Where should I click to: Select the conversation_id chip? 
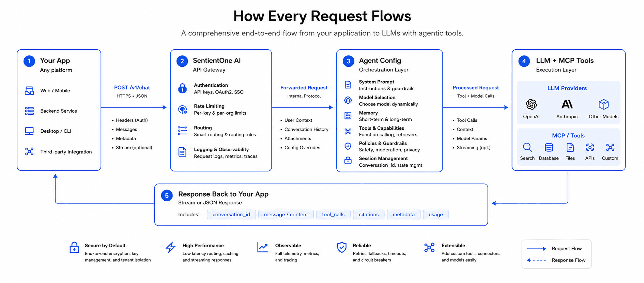point(231,215)
